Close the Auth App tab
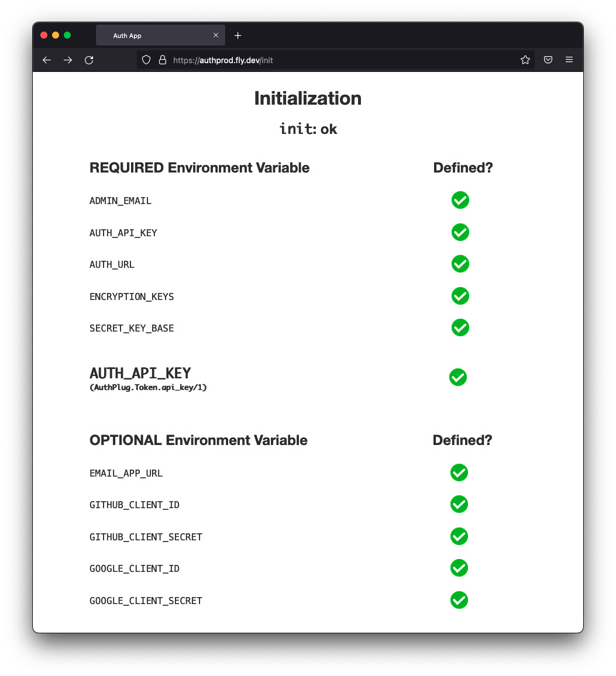 pyautogui.click(x=216, y=36)
